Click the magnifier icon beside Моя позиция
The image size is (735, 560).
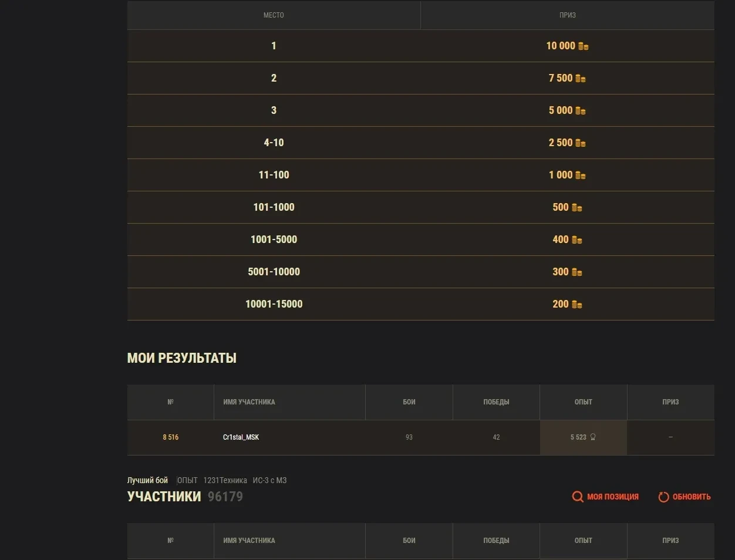click(578, 497)
